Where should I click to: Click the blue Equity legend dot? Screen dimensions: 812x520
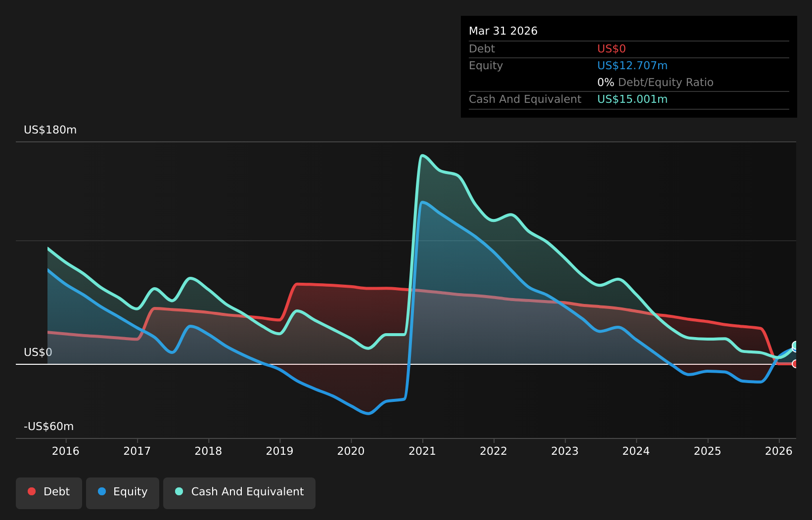(102, 491)
